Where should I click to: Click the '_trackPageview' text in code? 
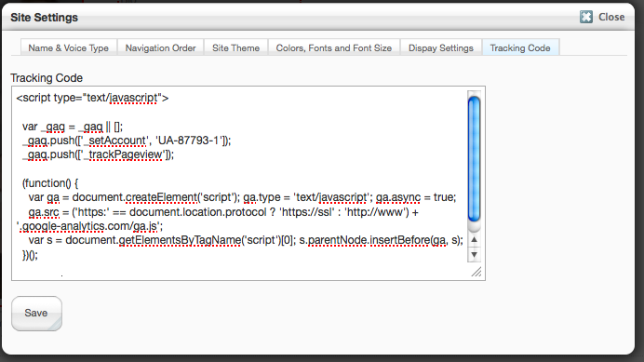point(124,154)
